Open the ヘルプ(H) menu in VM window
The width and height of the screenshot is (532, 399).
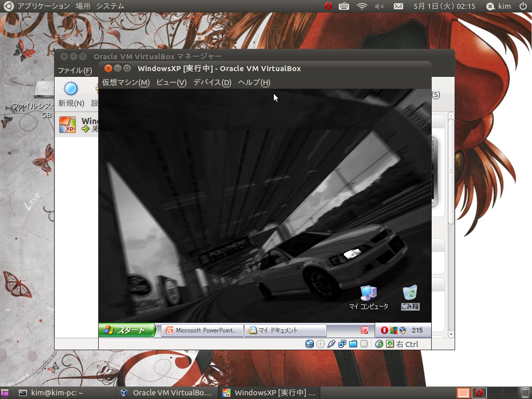coord(254,83)
